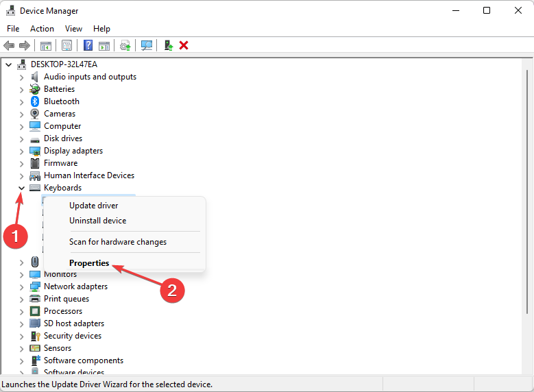The width and height of the screenshot is (534, 392).
Task: Open the Help menu
Action: [101, 29]
